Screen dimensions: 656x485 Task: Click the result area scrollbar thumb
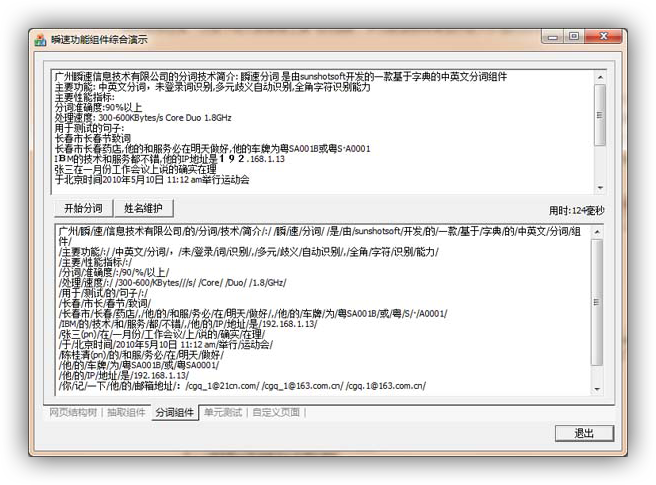[x=597, y=302]
